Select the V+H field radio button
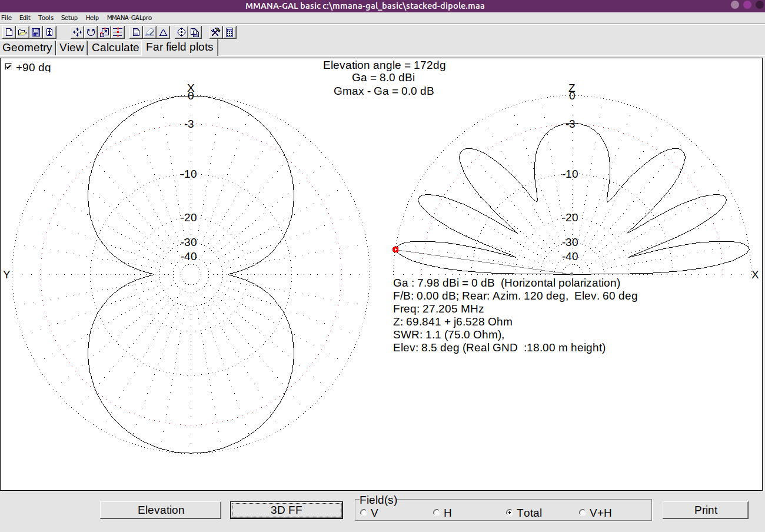Screen dimensions: 765x532 pos(582,513)
